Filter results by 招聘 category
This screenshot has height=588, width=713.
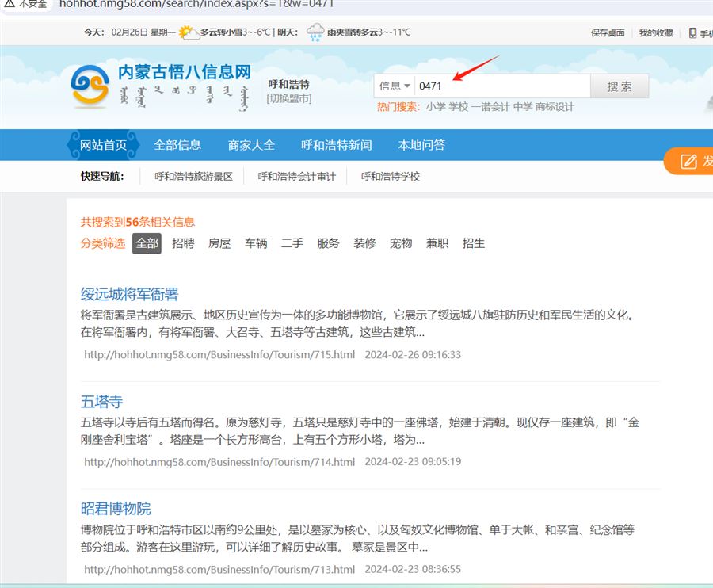pos(183,243)
